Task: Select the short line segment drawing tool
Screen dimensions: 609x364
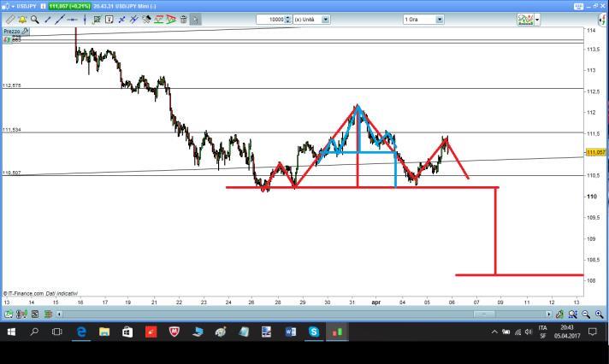Action: point(47,20)
